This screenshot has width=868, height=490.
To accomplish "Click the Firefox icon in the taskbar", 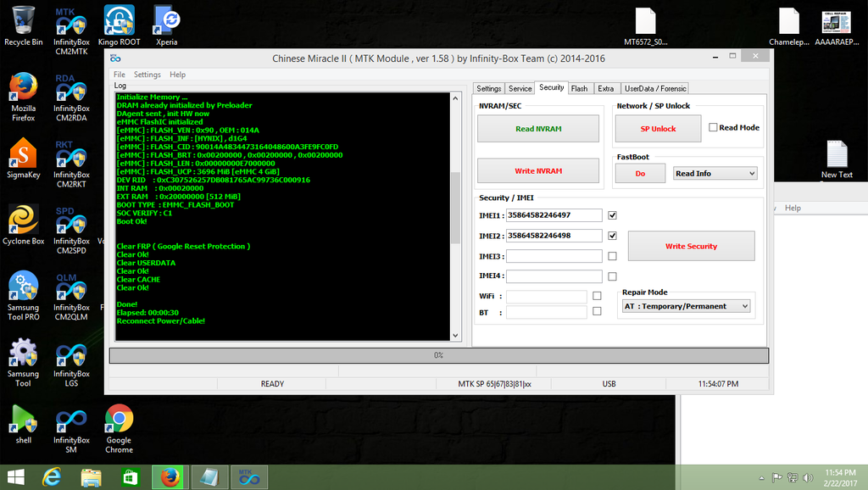I will 170,477.
